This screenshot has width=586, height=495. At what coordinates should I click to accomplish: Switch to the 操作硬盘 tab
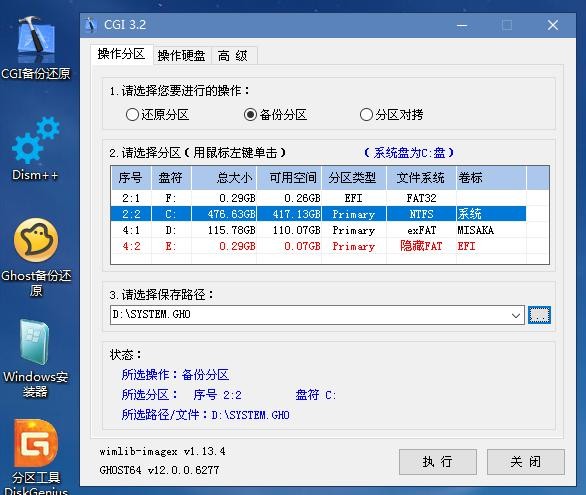pos(181,56)
